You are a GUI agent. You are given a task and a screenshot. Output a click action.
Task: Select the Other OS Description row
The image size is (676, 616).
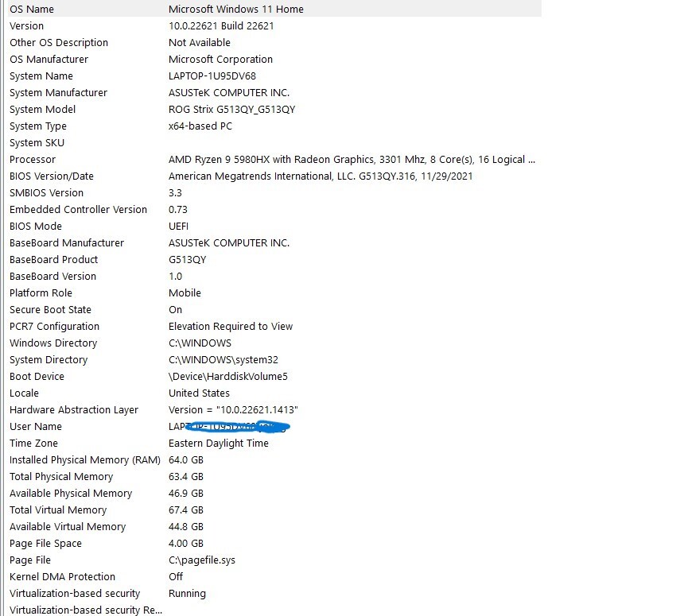click(274, 43)
